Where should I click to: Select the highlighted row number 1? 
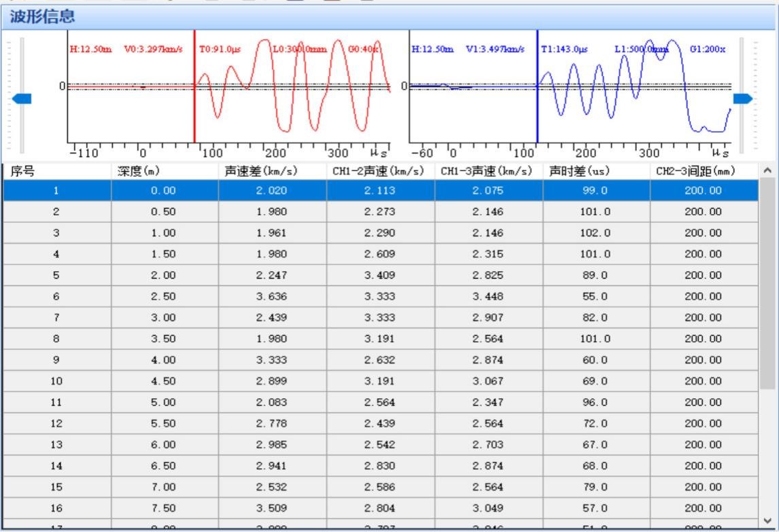57,192
